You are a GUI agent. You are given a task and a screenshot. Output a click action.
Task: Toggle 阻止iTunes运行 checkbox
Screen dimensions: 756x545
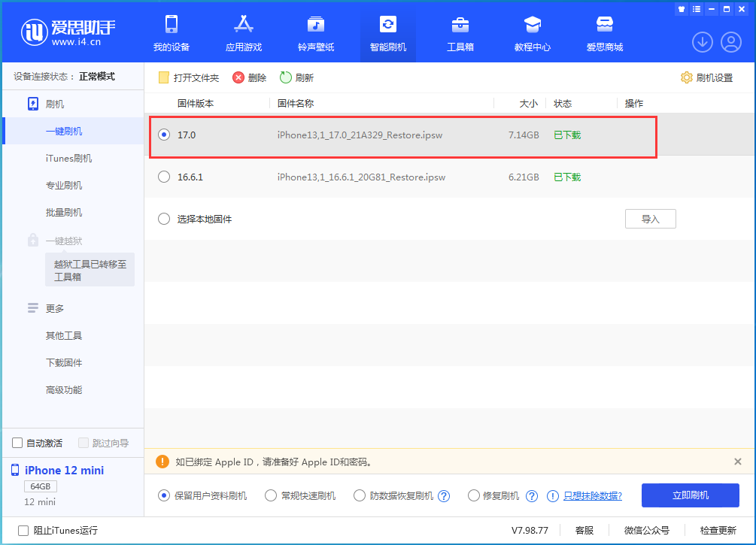pyautogui.click(x=23, y=531)
